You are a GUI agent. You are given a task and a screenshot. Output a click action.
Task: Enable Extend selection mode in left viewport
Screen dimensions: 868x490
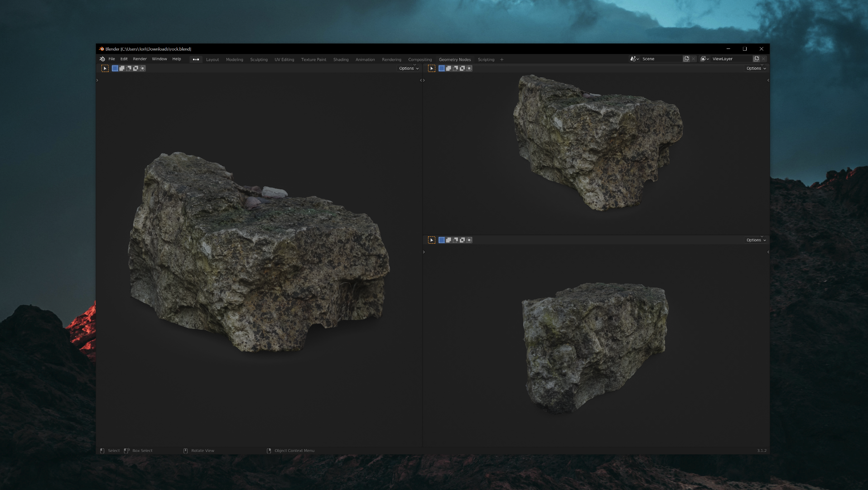click(x=122, y=68)
